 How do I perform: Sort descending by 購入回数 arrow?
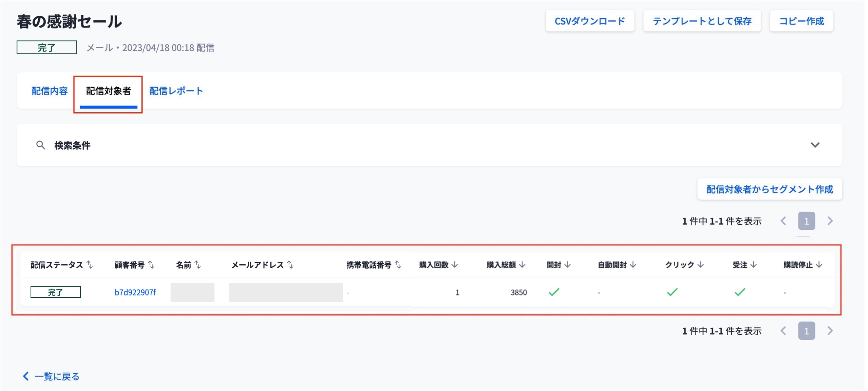click(455, 265)
